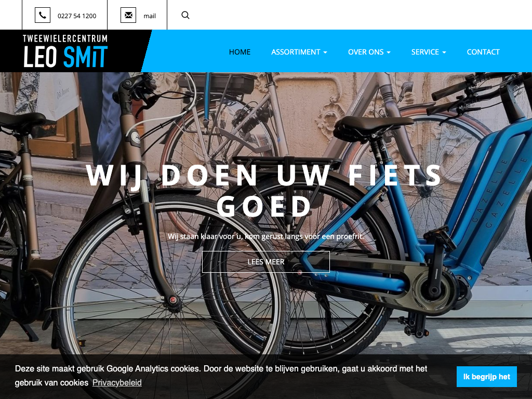This screenshot has height=399, width=532.
Task: Click the Service dropdown caret arrow
Action: tap(444, 52)
